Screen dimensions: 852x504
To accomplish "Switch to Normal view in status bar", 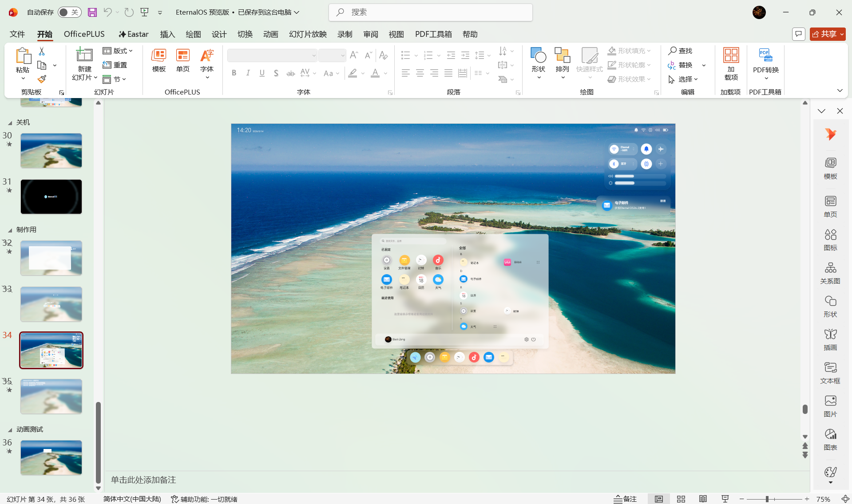I will click(659, 499).
